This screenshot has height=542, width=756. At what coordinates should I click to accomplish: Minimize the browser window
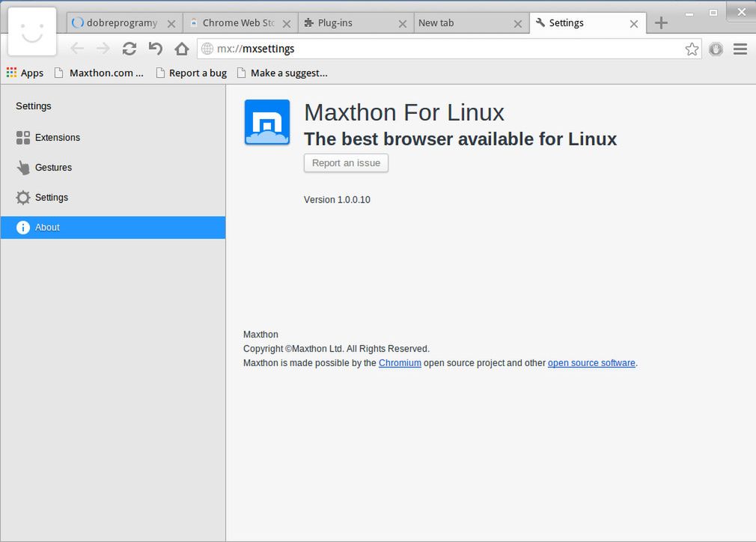click(689, 14)
